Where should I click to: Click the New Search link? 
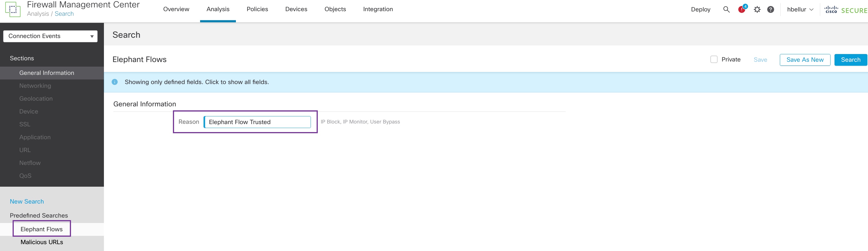27,202
